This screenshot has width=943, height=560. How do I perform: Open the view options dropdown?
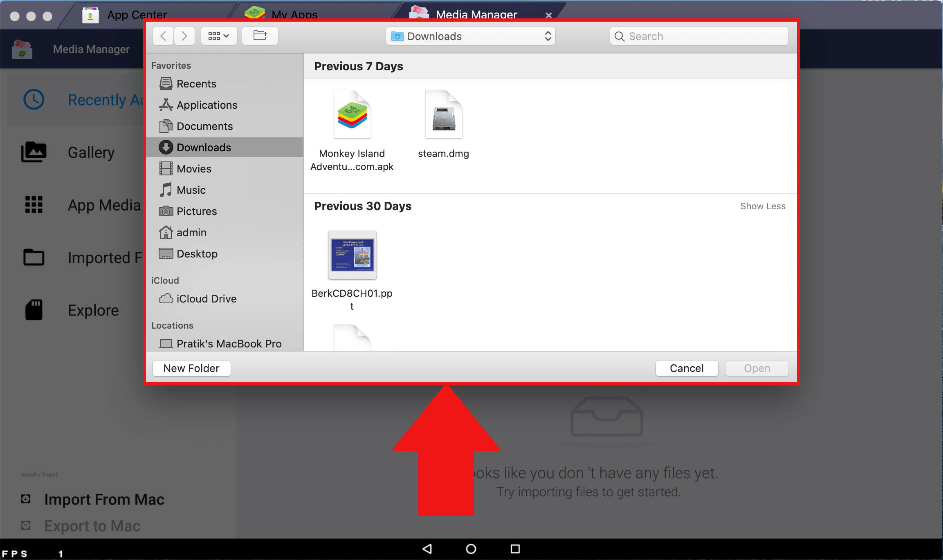tap(219, 36)
